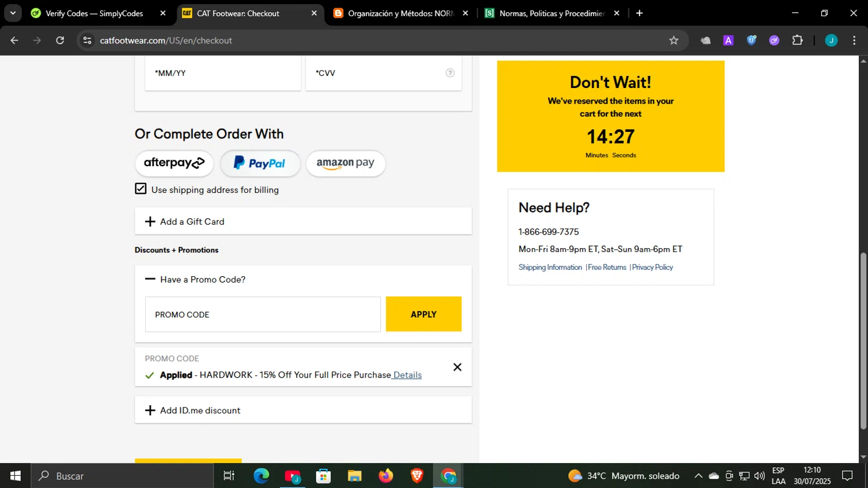Click the purple round extension icon
Screen dimensions: 868x488
(774, 41)
